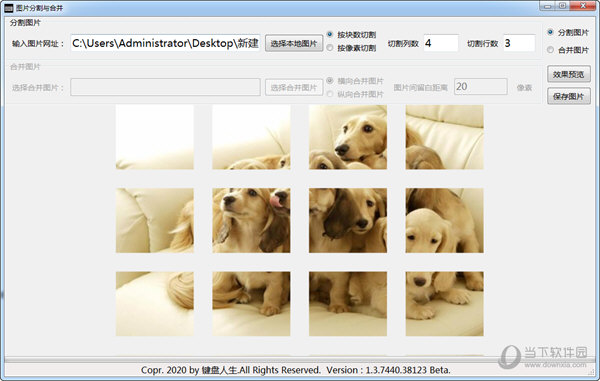Click the 输入图片网址 label

[38, 44]
